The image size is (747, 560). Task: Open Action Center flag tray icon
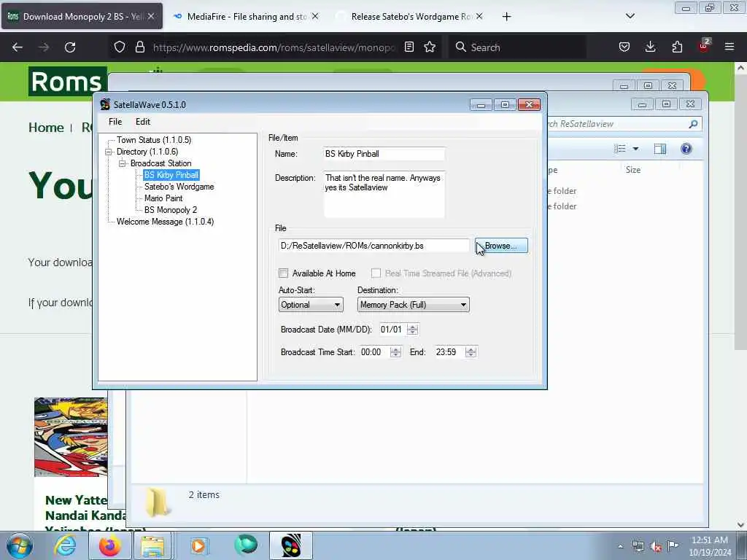[x=673, y=545]
